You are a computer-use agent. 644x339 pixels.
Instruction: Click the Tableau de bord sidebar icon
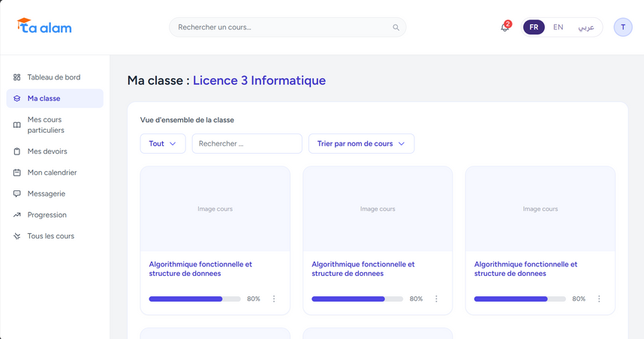click(17, 77)
